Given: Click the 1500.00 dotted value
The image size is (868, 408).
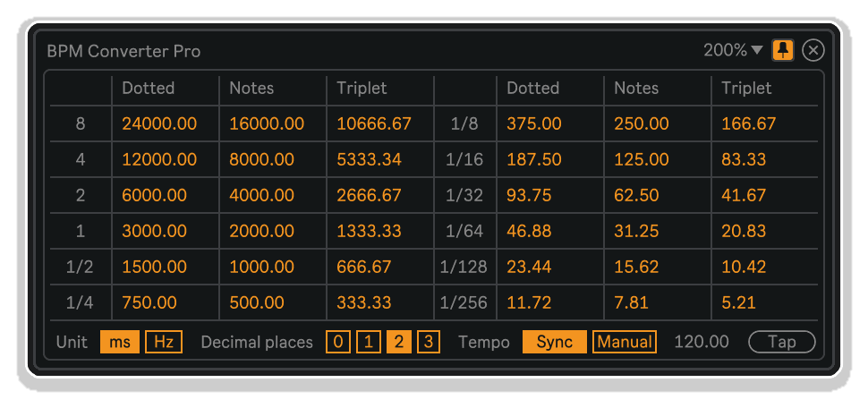Looking at the screenshot, I should (155, 267).
